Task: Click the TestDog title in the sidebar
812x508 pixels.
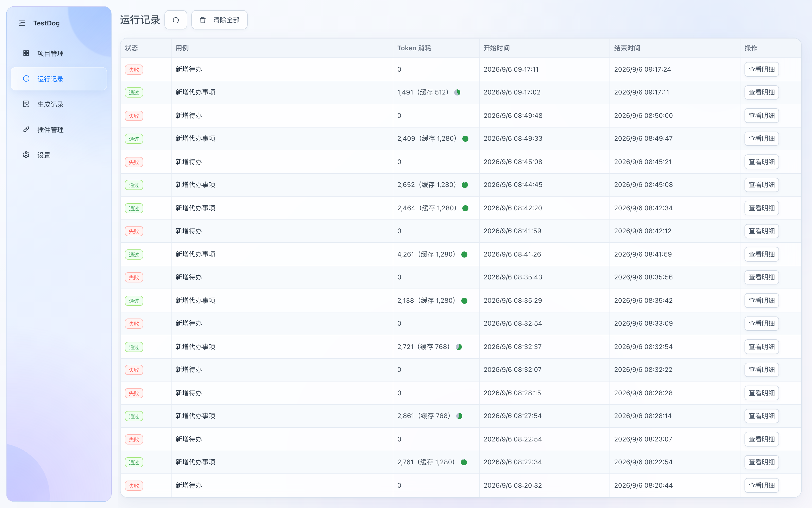Action: 47,23
